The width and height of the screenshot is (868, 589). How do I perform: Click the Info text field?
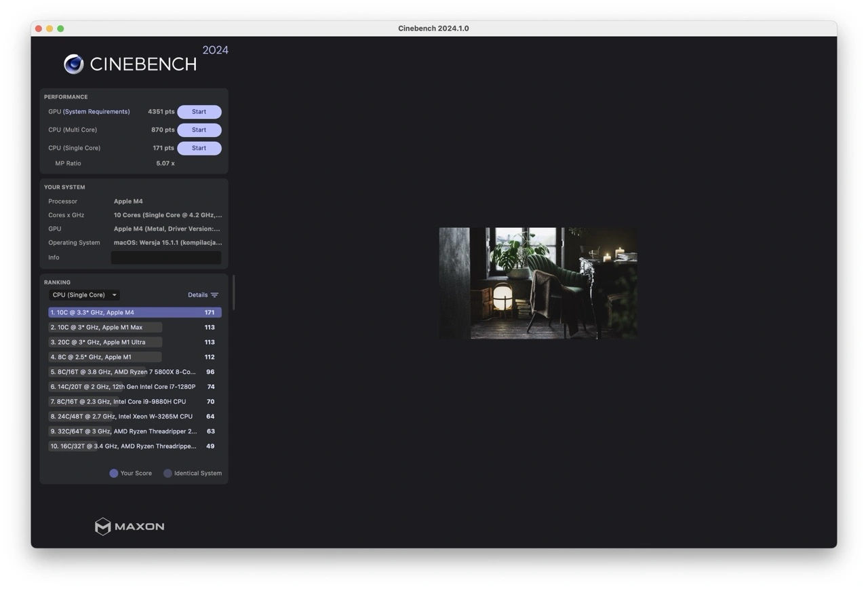click(x=166, y=258)
